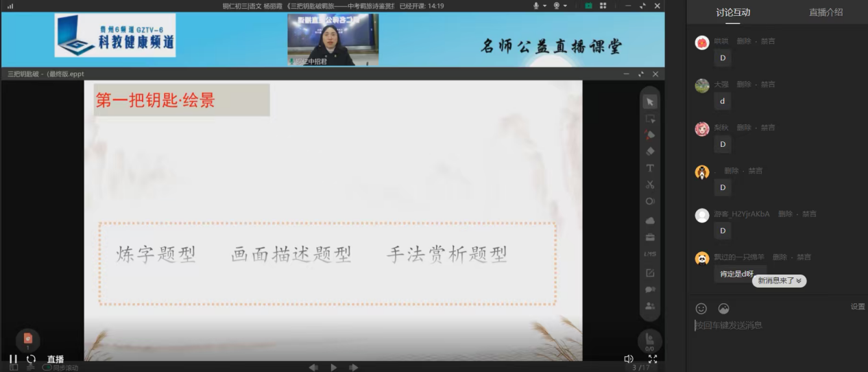This screenshot has height=372, width=868.
Task: Expand the microphone dropdown arrow
Action: click(x=545, y=6)
